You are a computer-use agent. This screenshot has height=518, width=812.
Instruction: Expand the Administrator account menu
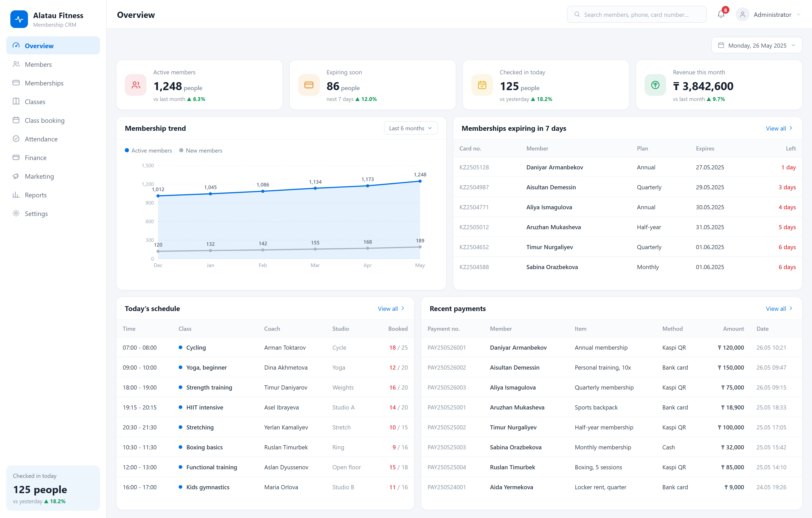pos(769,15)
